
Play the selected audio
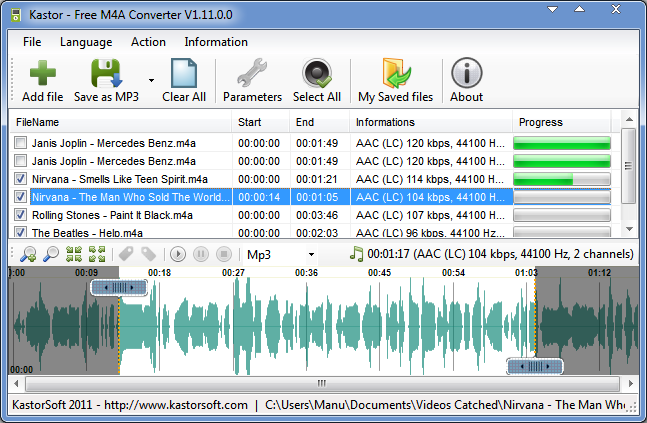click(x=178, y=254)
